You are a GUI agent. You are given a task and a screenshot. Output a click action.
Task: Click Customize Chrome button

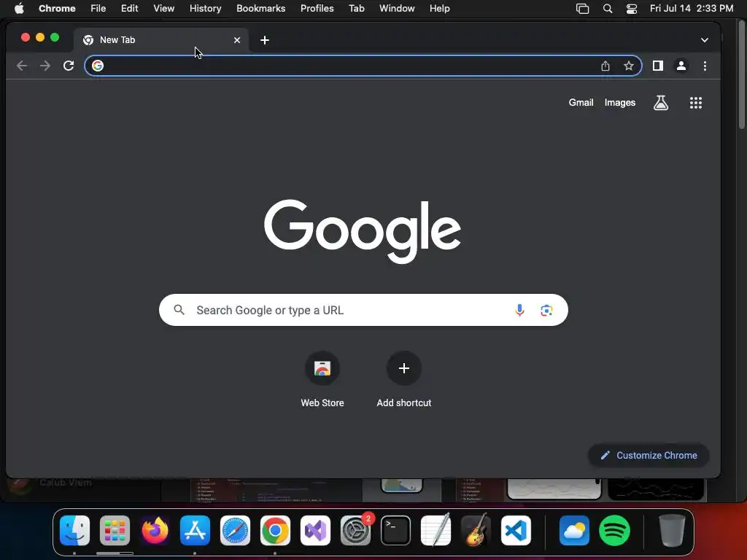(649, 456)
